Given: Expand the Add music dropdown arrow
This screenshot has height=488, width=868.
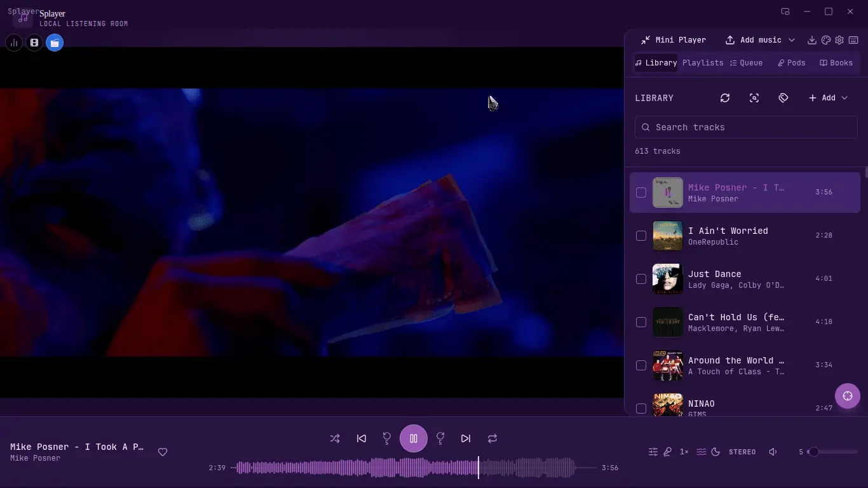Looking at the screenshot, I should [x=792, y=40].
